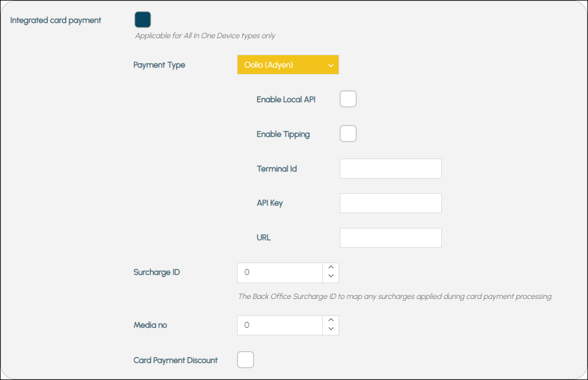Image resolution: width=588 pixels, height=380 pixels.
Task: Uncheck the Integrated card payment checkbox
Action: point(143,19)
